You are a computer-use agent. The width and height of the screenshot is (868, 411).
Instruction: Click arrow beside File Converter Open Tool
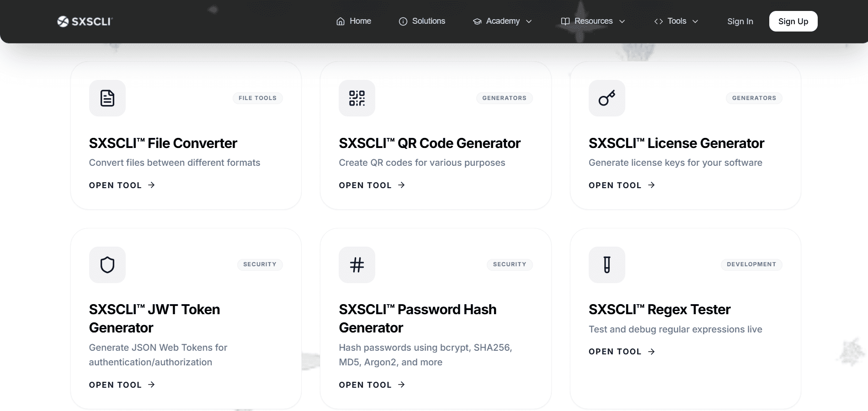pos(151,185)
